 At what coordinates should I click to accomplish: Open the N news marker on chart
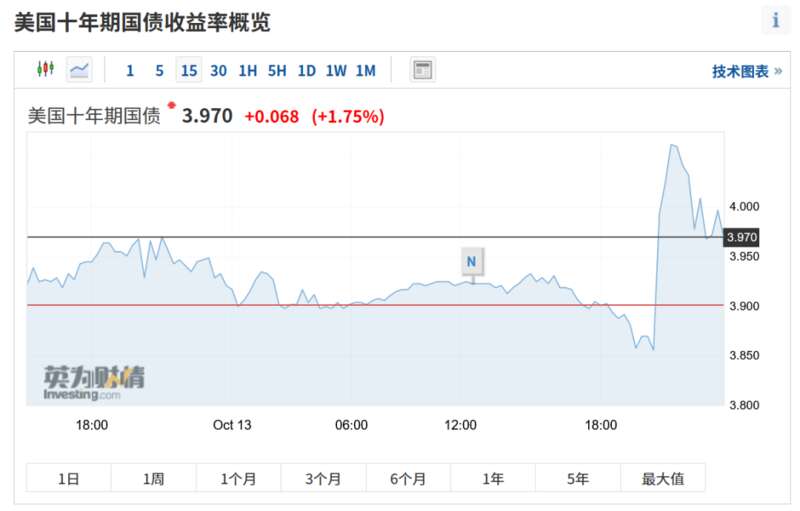472,262
